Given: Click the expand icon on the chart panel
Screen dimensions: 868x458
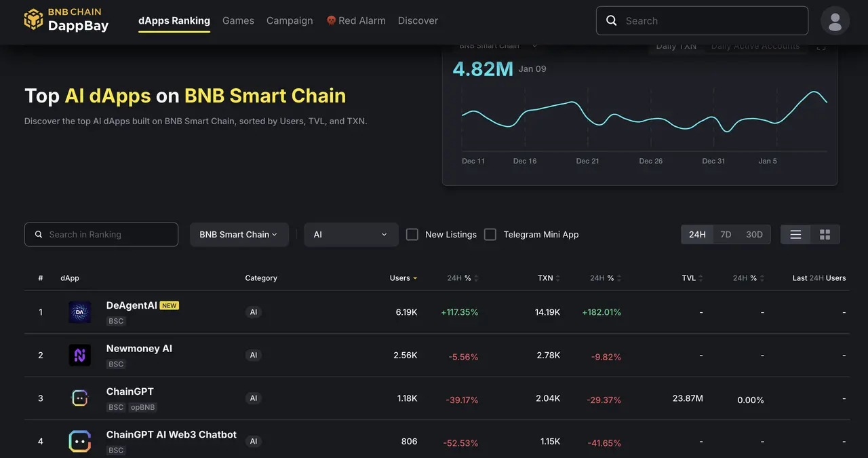Looking at the screenshot, I should (x=821, y=46).
